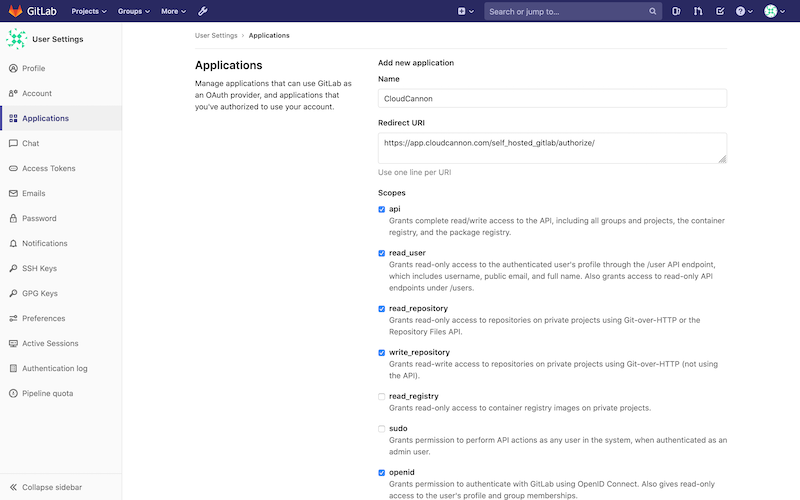Click the Active Sessions monitor icon

tap(13, 343)
